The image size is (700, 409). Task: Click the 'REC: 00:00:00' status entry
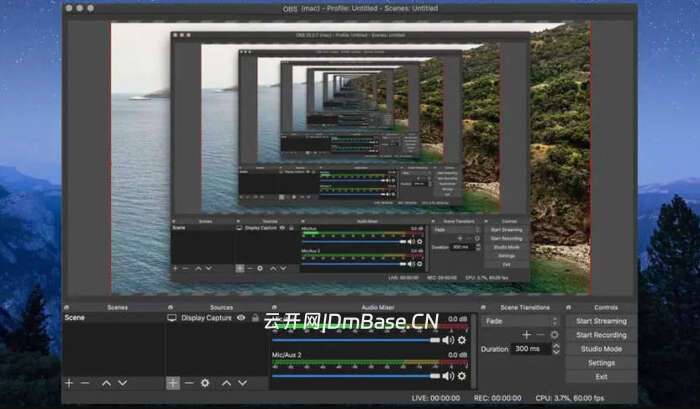pyautogui.click(x=497, y=398)
